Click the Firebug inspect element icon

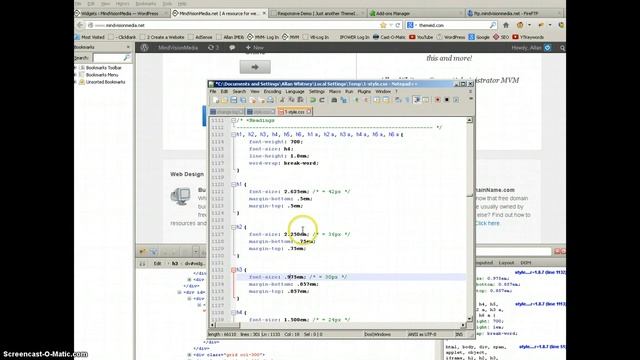(x=153, y=252)
